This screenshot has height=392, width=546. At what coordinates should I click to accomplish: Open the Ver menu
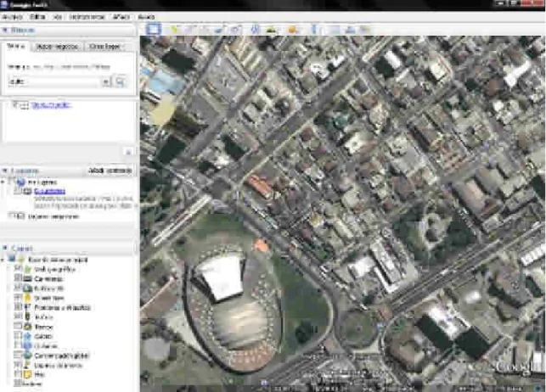58,17
